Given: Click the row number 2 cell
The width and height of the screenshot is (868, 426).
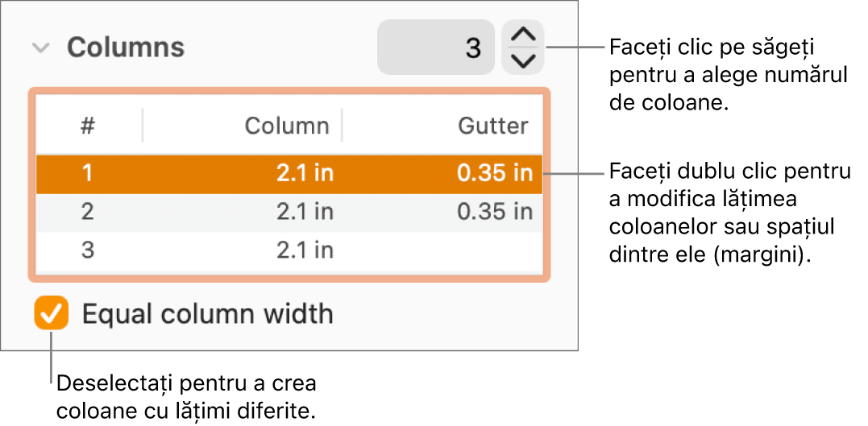Looking at the screenshot, I should point(88,212).
